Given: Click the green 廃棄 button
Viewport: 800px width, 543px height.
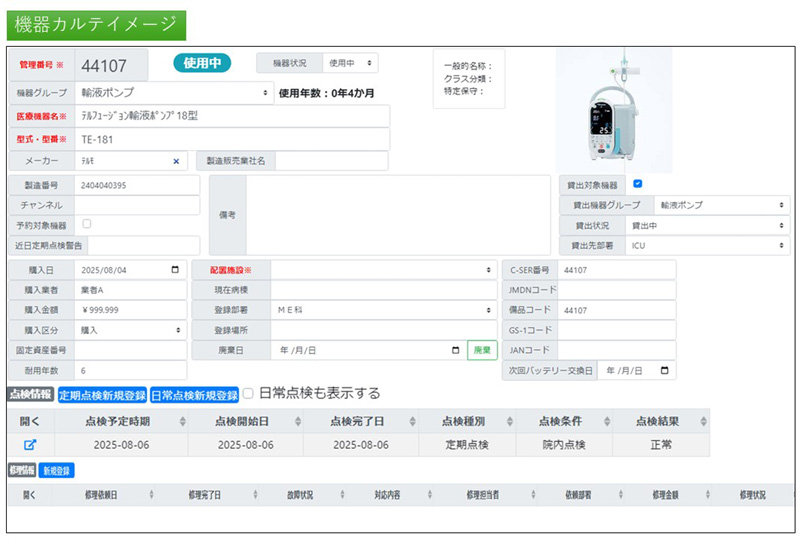Looking at the screenshot, I should click(x=482, y=350).
